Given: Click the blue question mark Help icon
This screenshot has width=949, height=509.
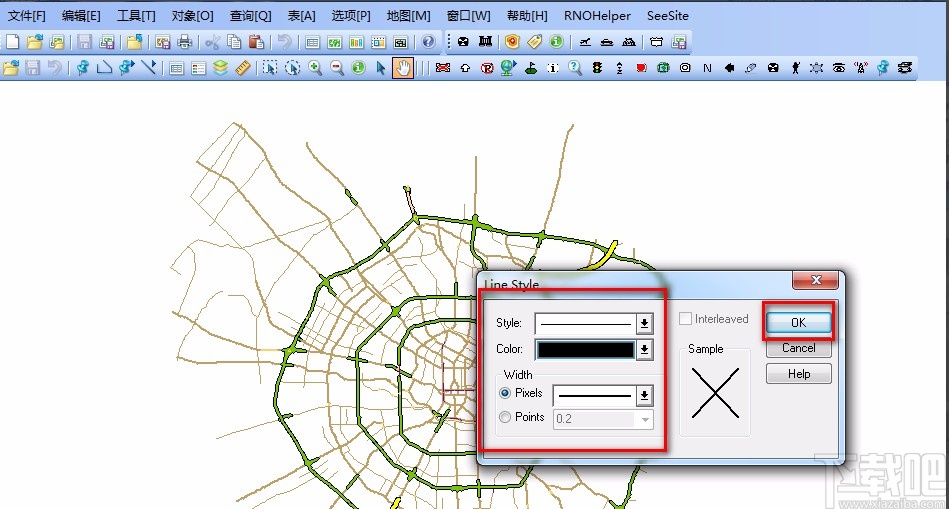Looking at the screenshot, I should point(428,42).
